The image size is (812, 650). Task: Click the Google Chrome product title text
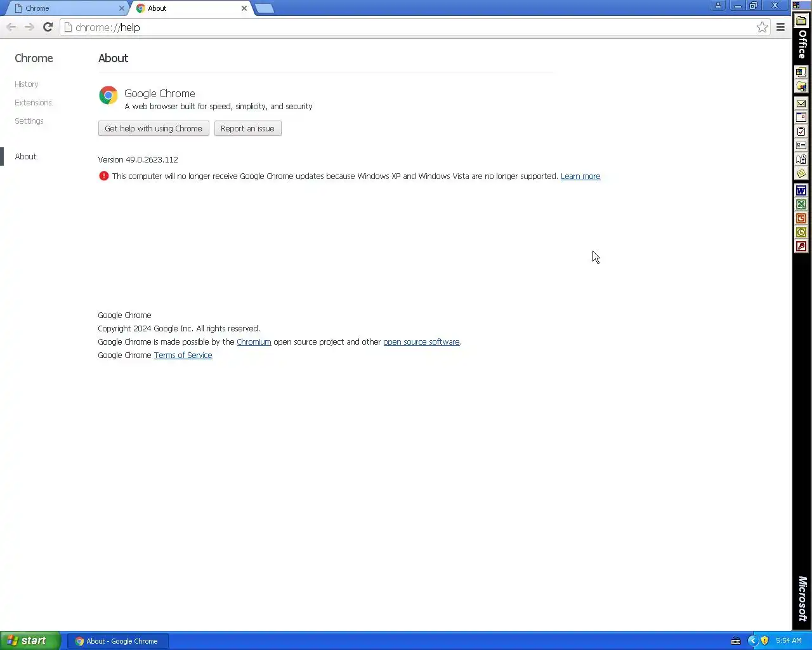[160, 93]
